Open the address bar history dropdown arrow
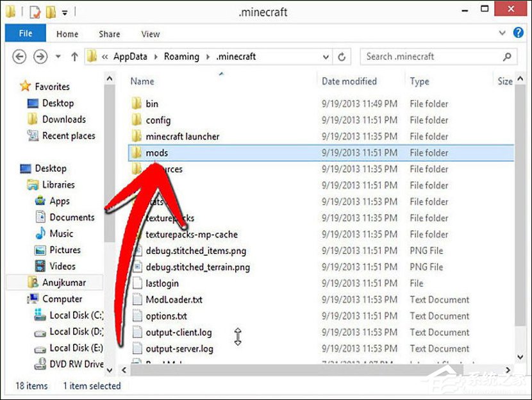The width and height of the screenshot is (532, 400). point(326,56)
